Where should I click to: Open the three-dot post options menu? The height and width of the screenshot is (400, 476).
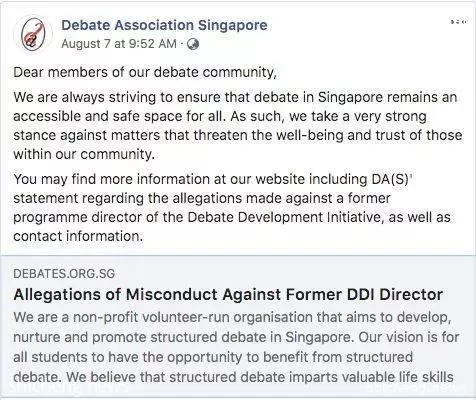[x=457, y=22]
